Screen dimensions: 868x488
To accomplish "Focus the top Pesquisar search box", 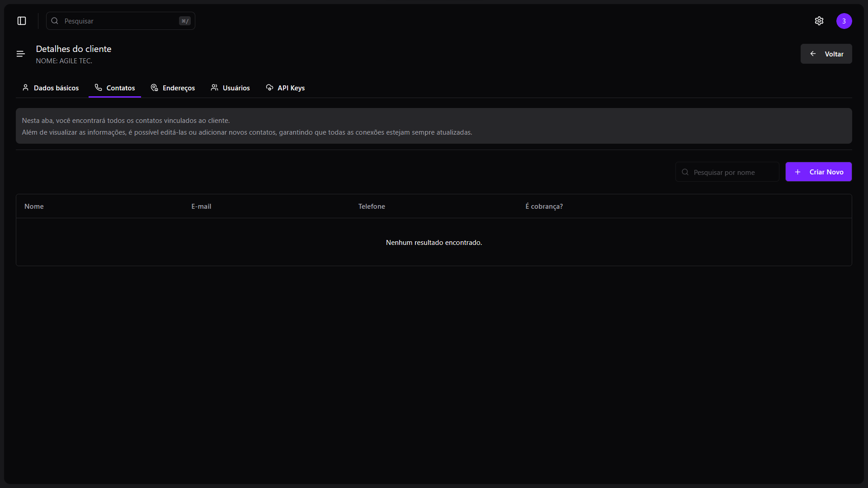I will click(x=120, y=21).
